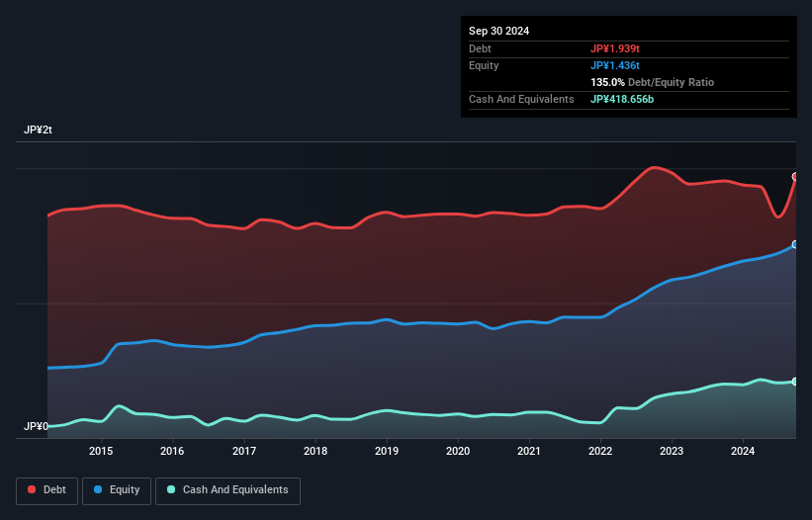
Task: Click the 2024 x-axis label
Action: click(x=743, y=451)
